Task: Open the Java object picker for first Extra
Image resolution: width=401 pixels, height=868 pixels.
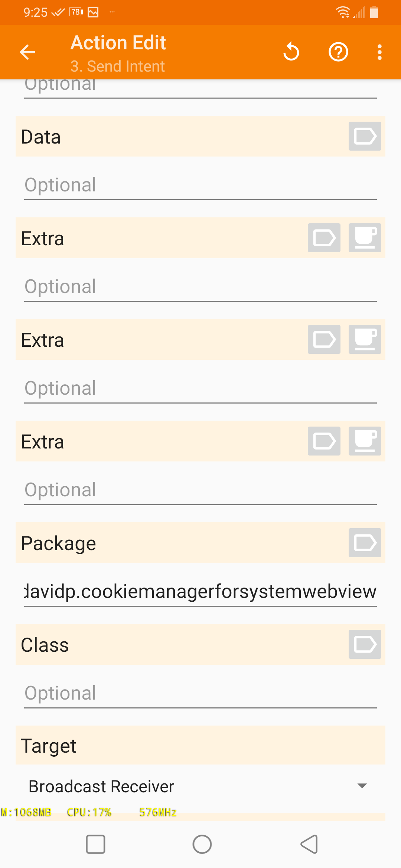Action: [364, 238]
